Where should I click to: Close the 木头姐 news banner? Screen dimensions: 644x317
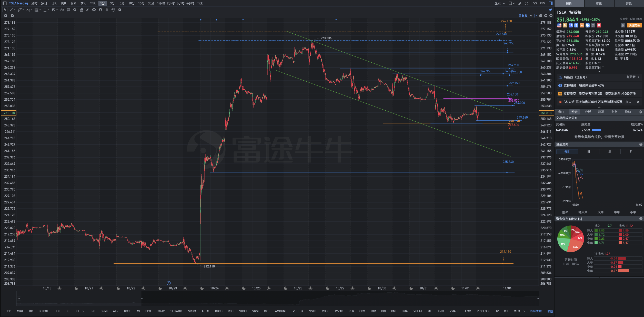[638, 102]
